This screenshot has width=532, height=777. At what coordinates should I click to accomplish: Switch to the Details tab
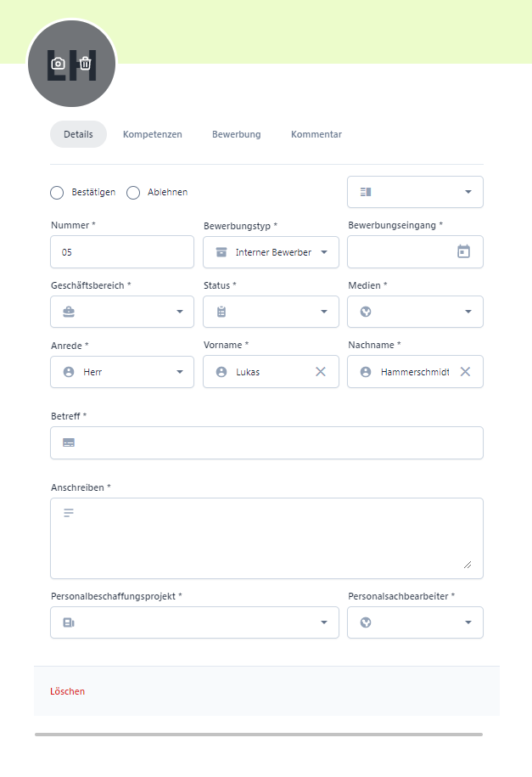click(78, 134)
